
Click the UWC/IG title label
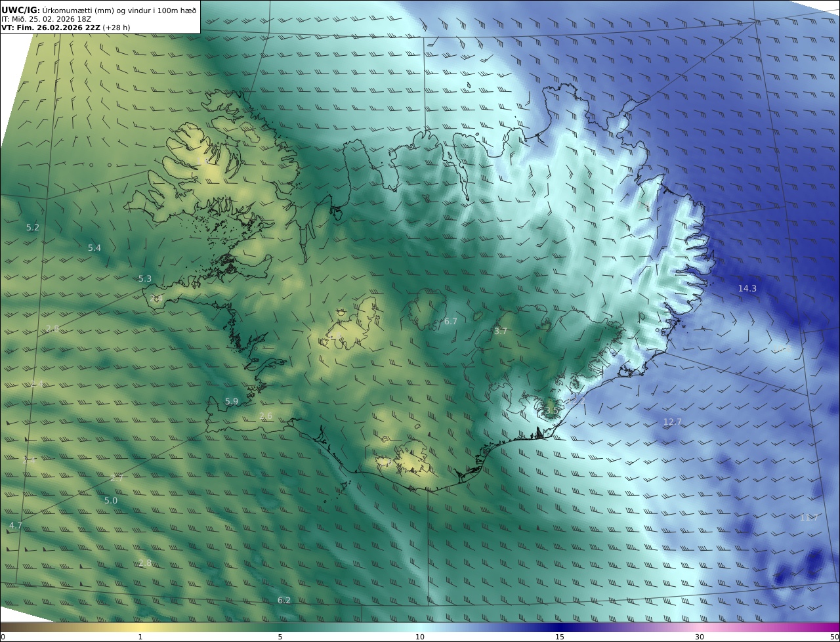21,10
